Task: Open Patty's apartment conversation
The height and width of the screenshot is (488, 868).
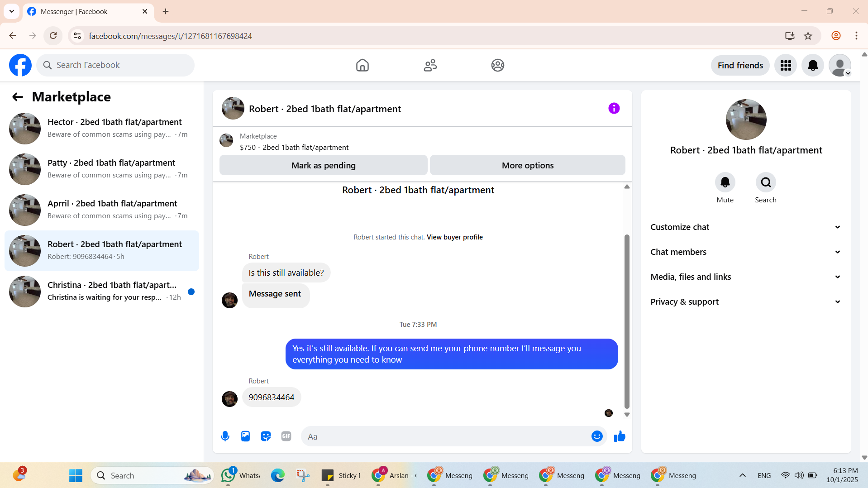Action: tap(102, 169)
